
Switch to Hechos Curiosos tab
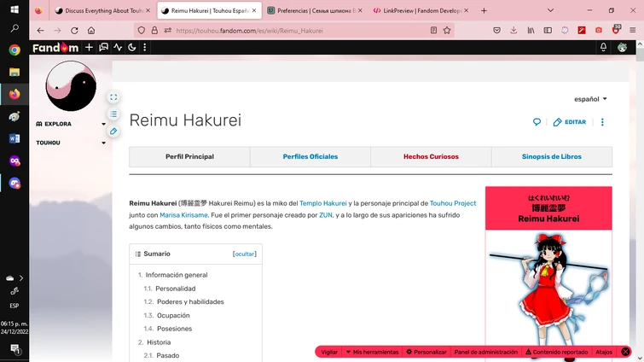pos(431,156)
